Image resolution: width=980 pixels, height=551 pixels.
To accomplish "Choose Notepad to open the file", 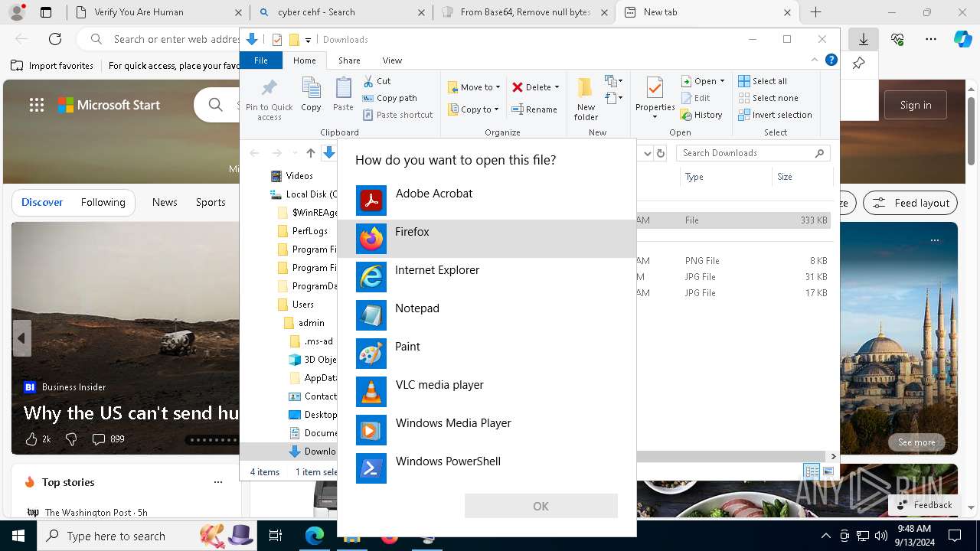I will pos(486,315).
